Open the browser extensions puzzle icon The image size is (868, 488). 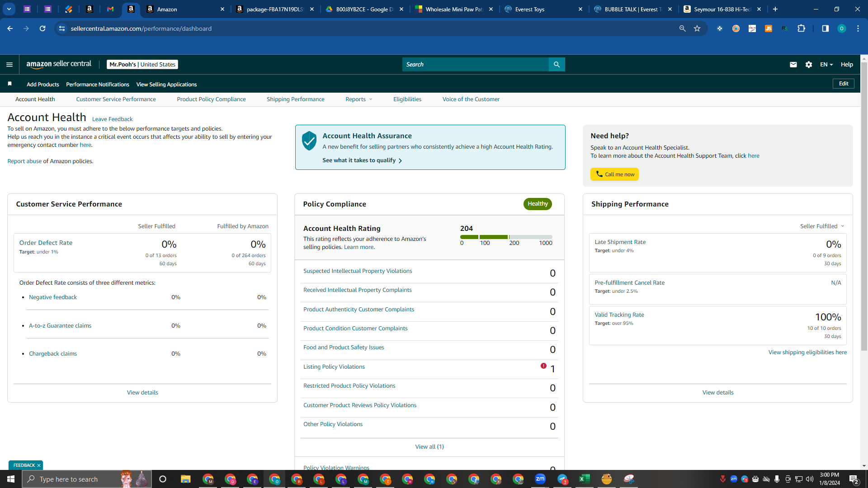801,28
